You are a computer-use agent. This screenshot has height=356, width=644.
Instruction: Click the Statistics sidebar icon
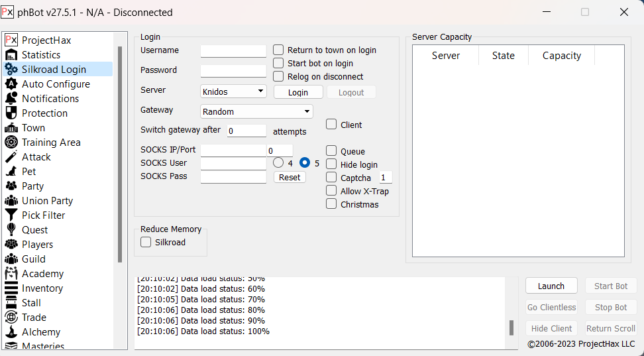coord(11,55)
